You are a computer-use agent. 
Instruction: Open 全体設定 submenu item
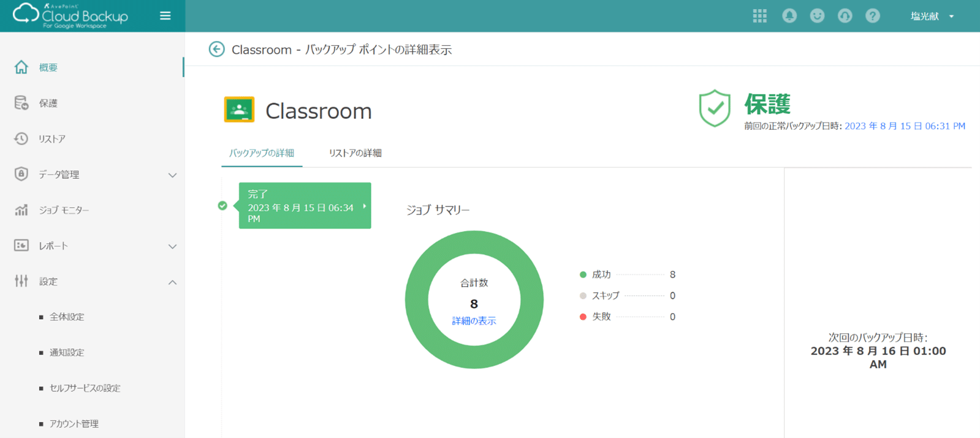[x=67, y=317]
